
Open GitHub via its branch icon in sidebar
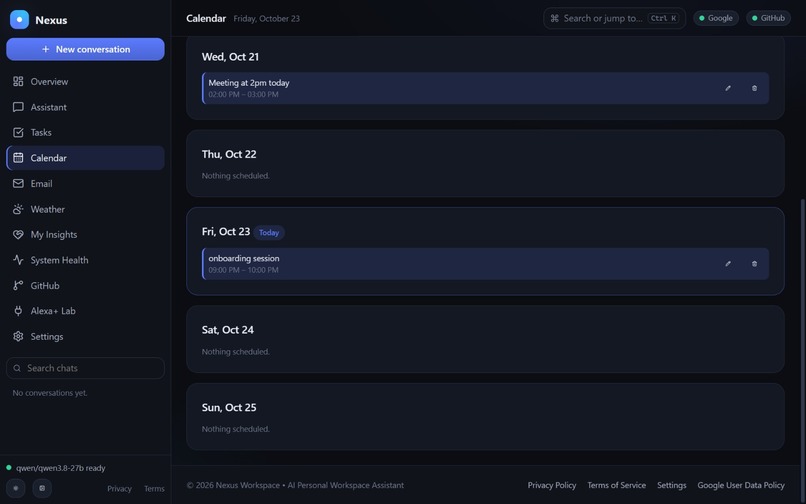pos(18,285)
